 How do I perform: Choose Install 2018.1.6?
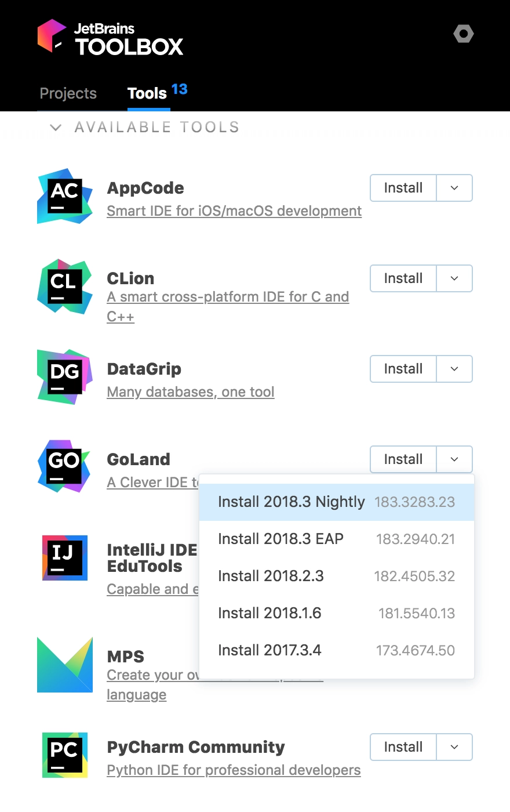(x=337, y=614)
